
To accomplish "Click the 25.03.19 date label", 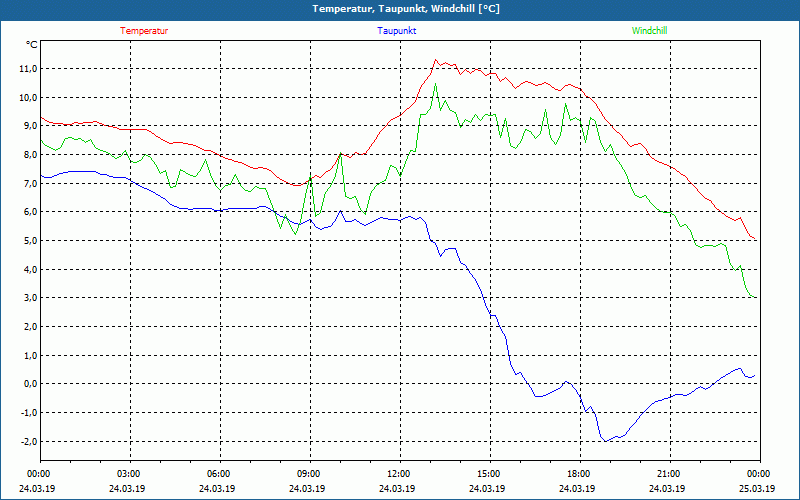I will tap(757, 489).
